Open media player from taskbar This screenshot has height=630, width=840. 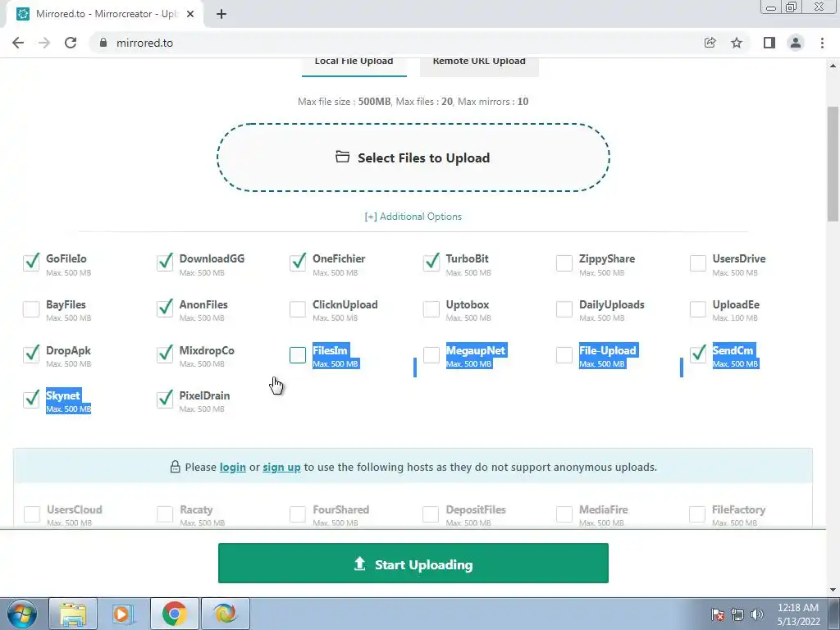click(x=123, y=614)
